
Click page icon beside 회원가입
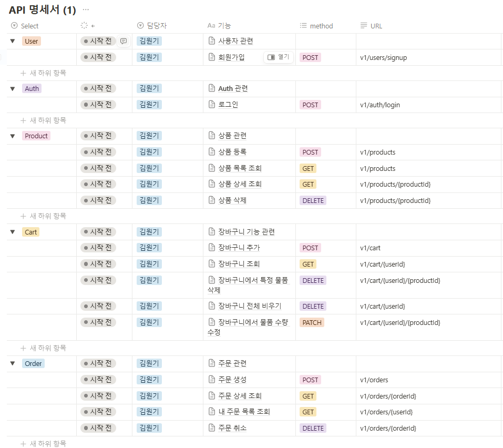coord(212,57)
